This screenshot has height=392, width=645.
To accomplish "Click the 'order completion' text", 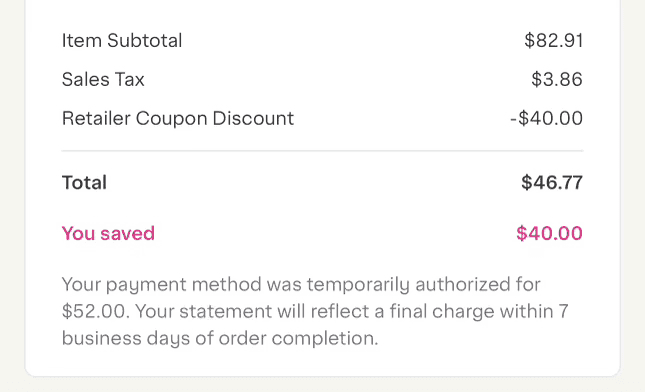I will [298, 339].
